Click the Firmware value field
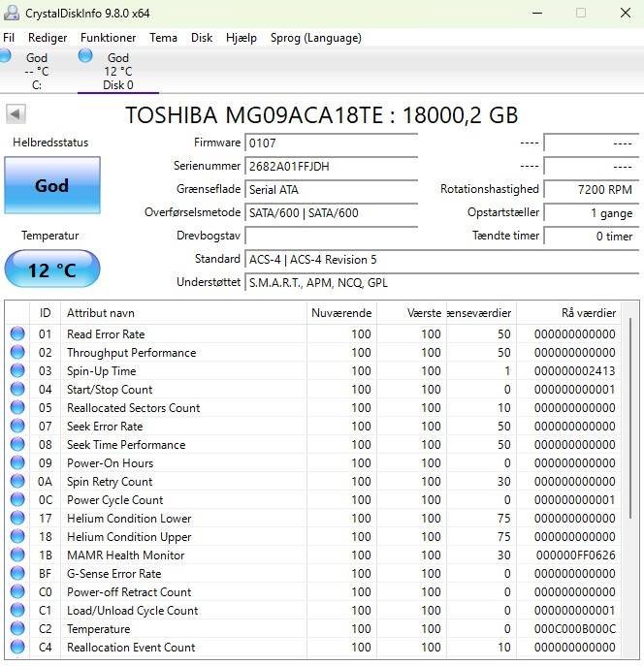Image resolution: width=644 pixels, height=666 pixels. (330, 143)
